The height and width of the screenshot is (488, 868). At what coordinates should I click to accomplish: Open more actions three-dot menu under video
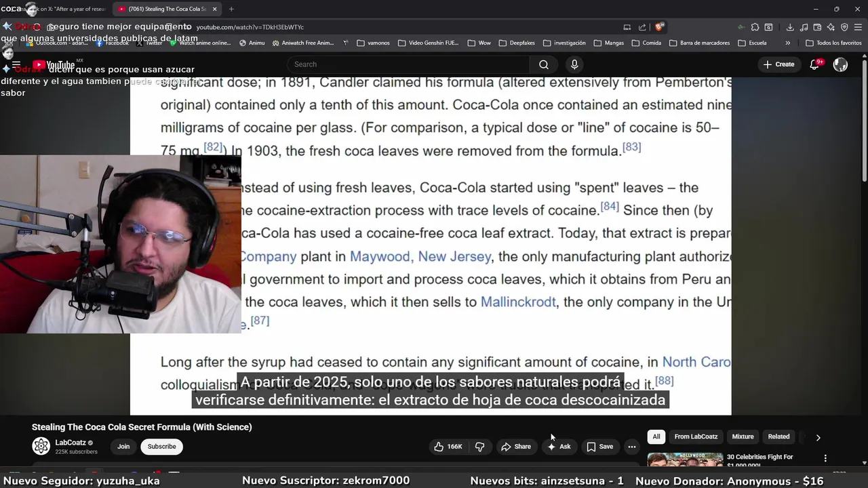(x=631, y=447)
